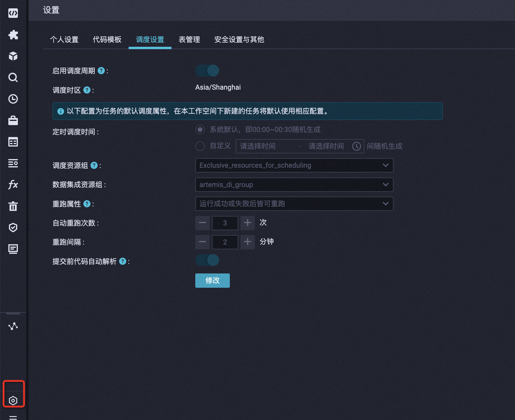The width and height of the screenshot is (515, 420).
Task: Toggle the 提交前代码自动解析 switch
Action: click(207, 260)
